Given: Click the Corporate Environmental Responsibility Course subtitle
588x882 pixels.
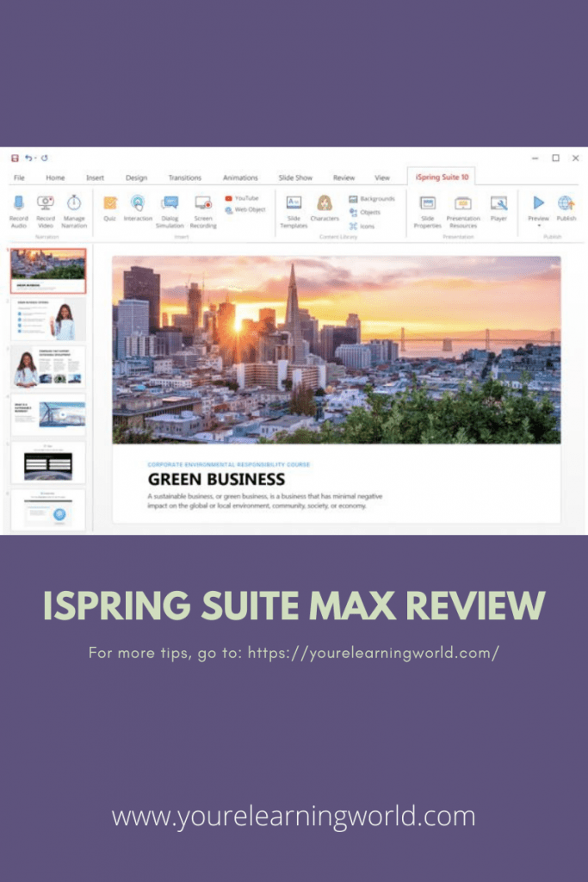Looking at the screenshot, I should 229,464.
